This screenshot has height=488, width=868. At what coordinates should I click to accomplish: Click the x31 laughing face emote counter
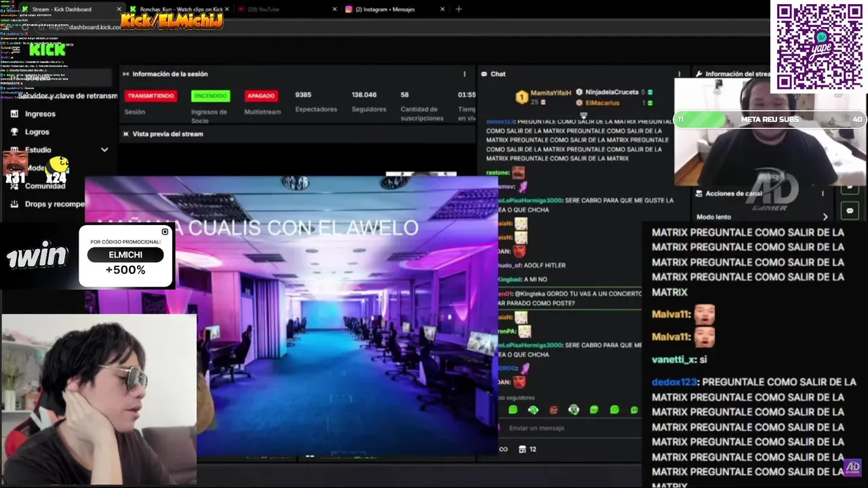(x=16, y=167)
